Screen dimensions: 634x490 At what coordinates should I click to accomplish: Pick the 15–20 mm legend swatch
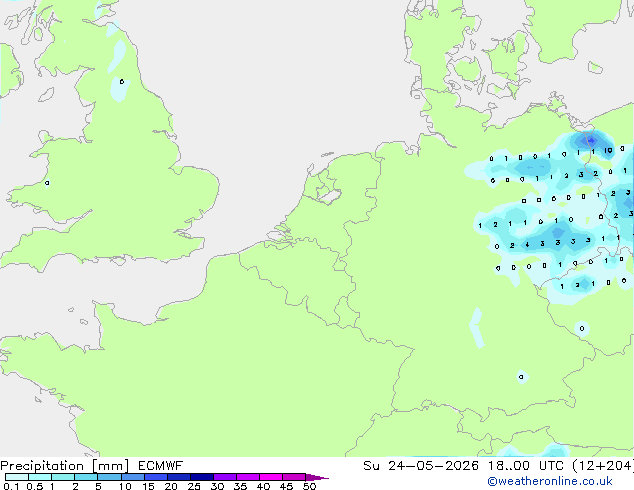point(155,477)
